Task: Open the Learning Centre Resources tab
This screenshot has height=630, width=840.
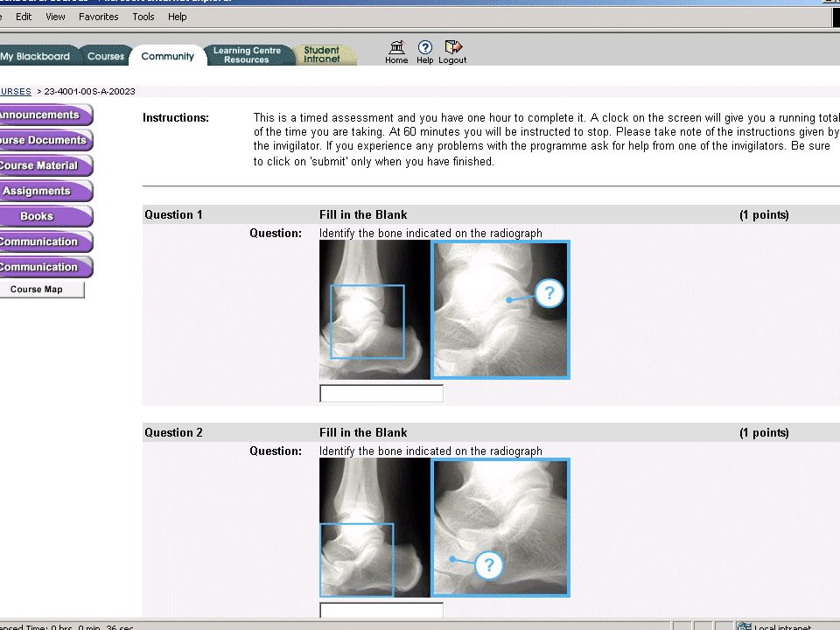Action: 247,55
